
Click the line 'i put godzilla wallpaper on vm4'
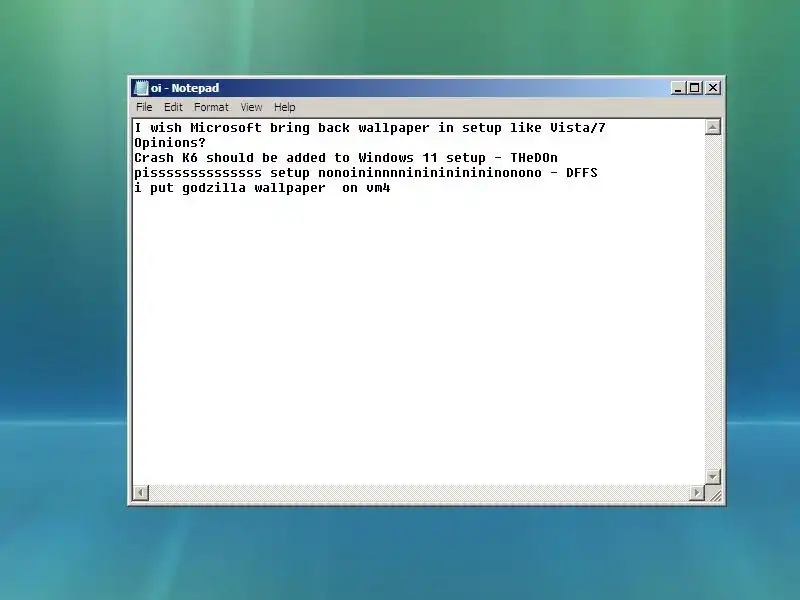point(262,188)
